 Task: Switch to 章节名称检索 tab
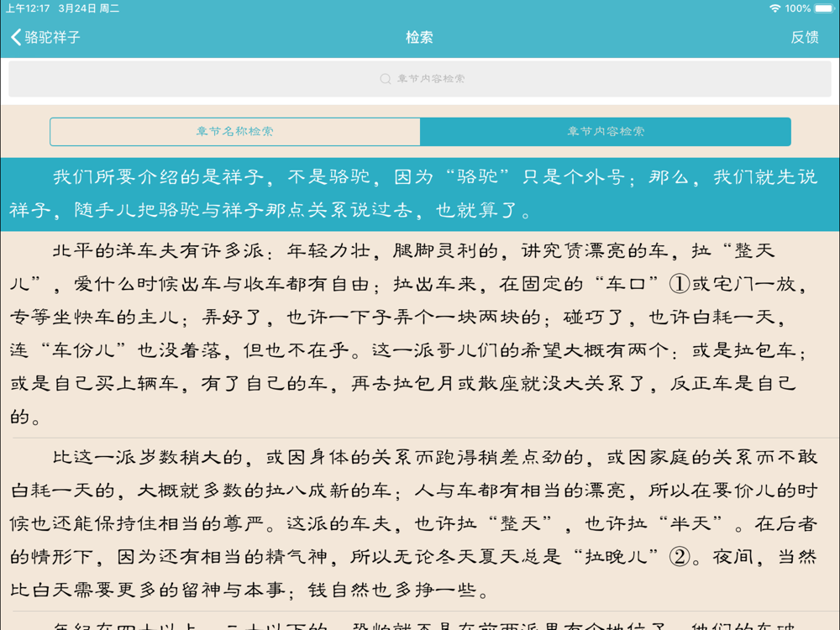[235, 131]
